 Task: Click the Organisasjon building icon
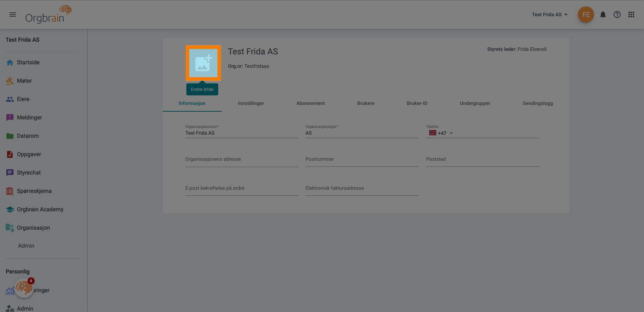tap(10, 228)
